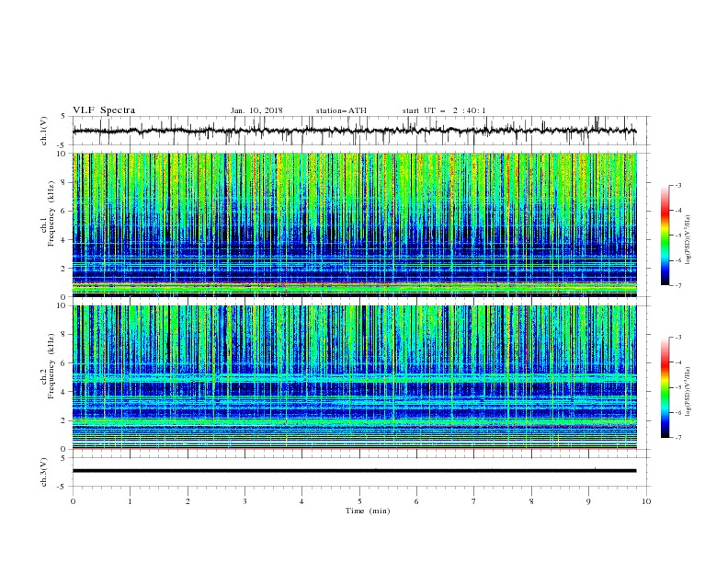Click the ch.1(V) waveform axis label
The width and height of the screenshot is (728, 563).
44,131
